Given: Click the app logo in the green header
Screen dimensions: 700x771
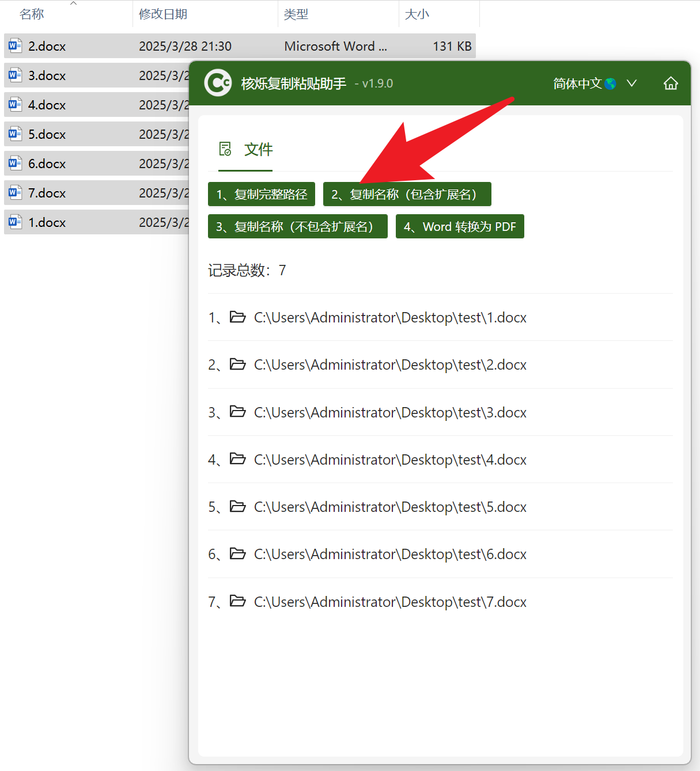Looking at the screenshot, I should (x=218, y=83).
